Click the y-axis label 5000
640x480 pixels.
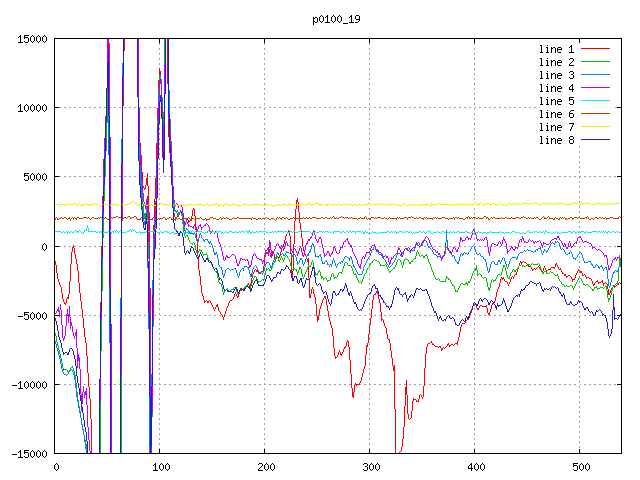36,178
